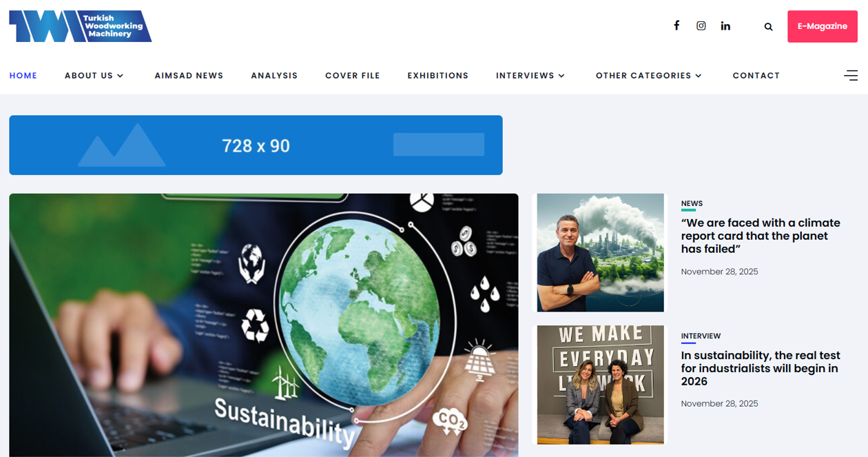Open the thumbnail of two women sitting
Image resolution: width=868 pixels, height=457 pixels.
pos(601,385)
